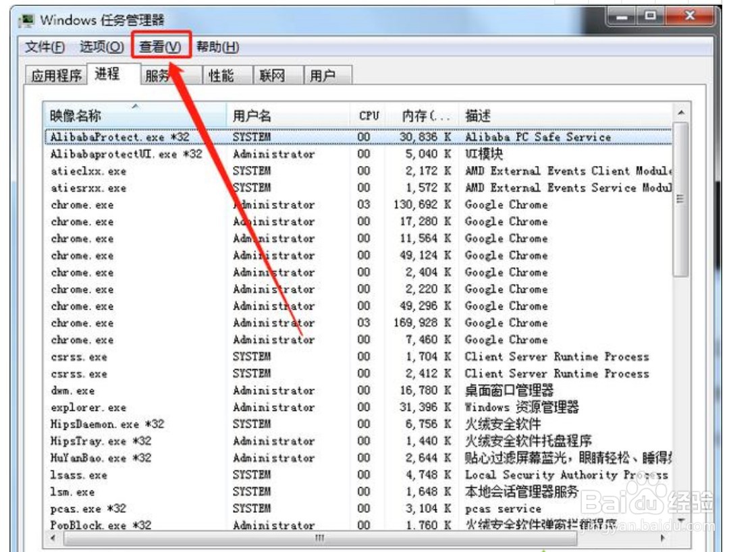This screenshot has height=552, width=756.
Task: Select the AlibabaProtect.exe *32 process
Action: point(358,137)
